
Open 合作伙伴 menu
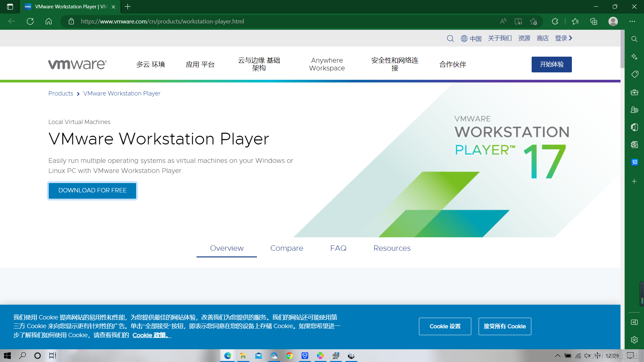coord(453,64)
